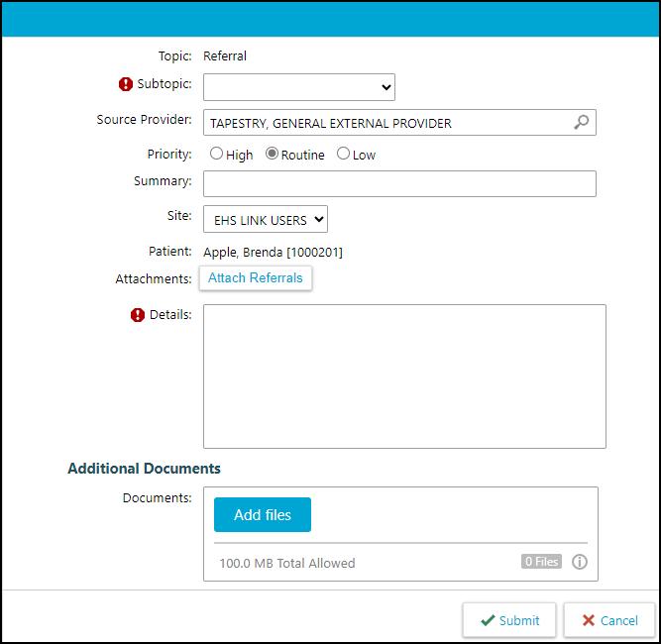The height and width of the screenshot is (644, 661).
Task: Click the Subtopic dropdown arrow chevron
Action: point(386,87)
